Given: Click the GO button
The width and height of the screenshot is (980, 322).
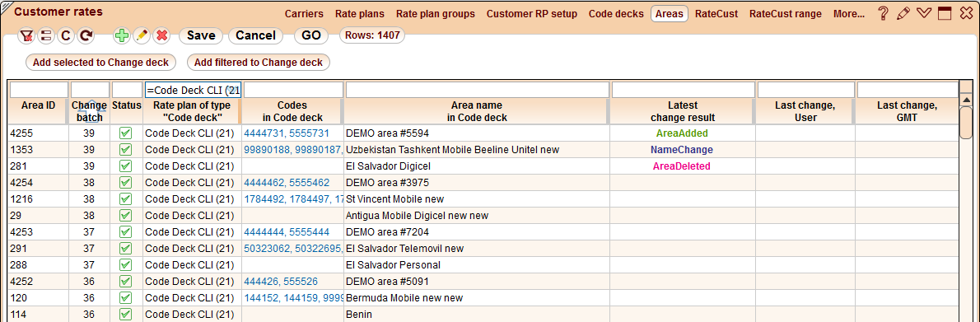Looking at the screenshot, I should click(x=310, y=35).
